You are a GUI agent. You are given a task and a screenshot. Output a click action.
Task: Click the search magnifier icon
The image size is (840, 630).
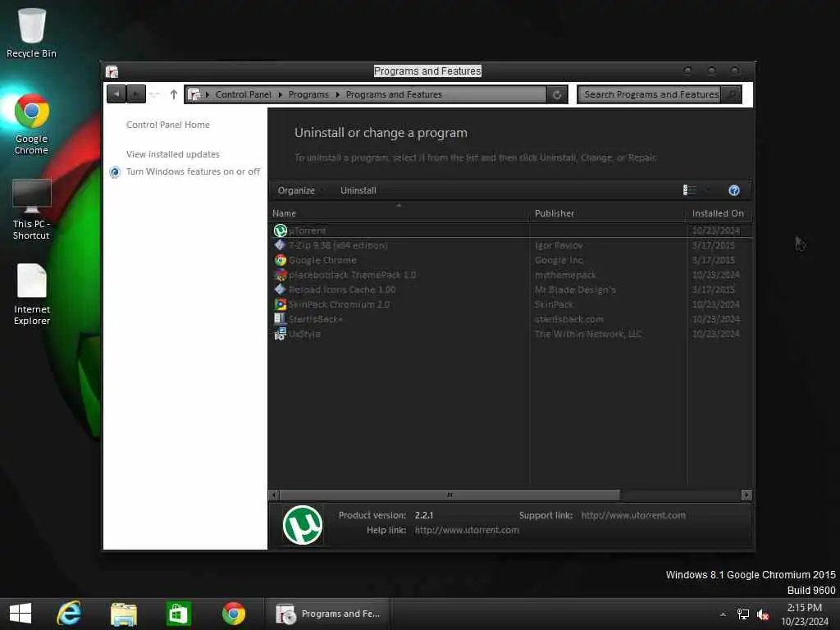(x=731, y=95)
